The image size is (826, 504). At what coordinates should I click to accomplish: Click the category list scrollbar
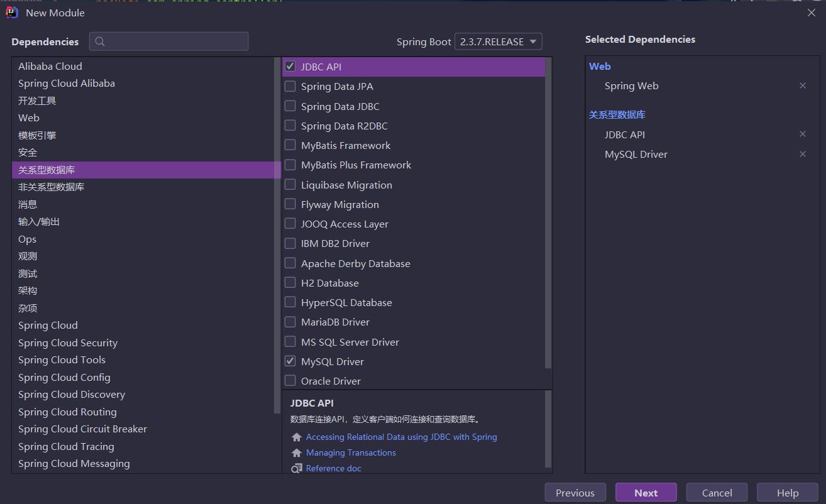pyautogui.click(x=277, y=236)
